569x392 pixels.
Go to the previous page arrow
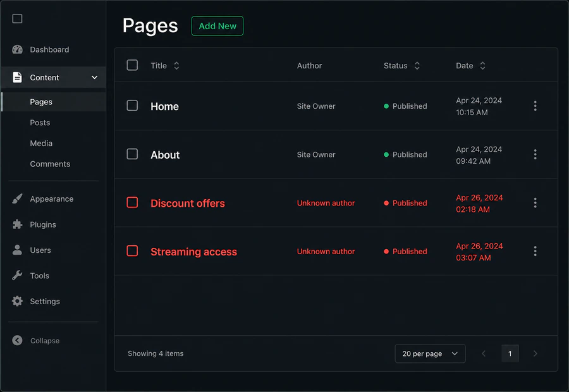(484, 353)
